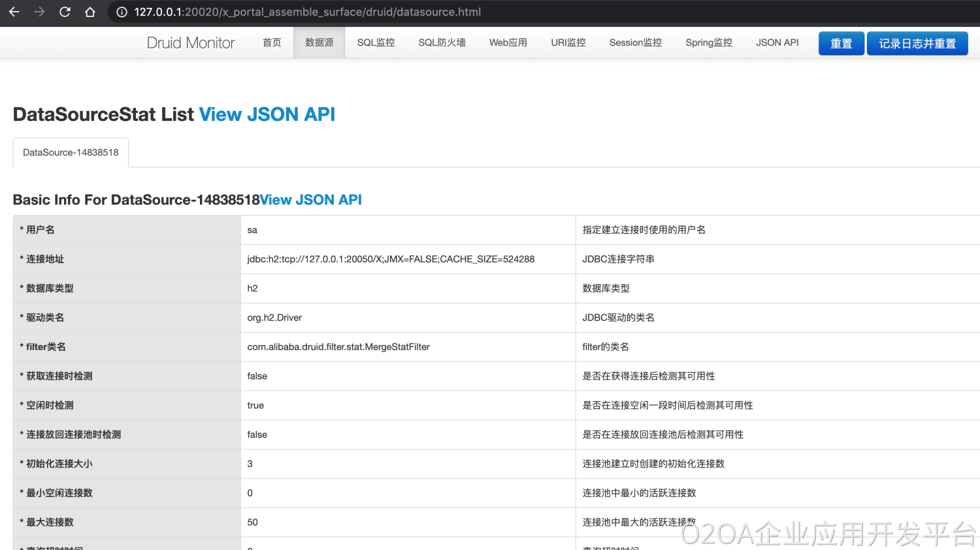Switch to Session监控 page
The width and height of the screenshot is (980, 550).
coord(635,42)
